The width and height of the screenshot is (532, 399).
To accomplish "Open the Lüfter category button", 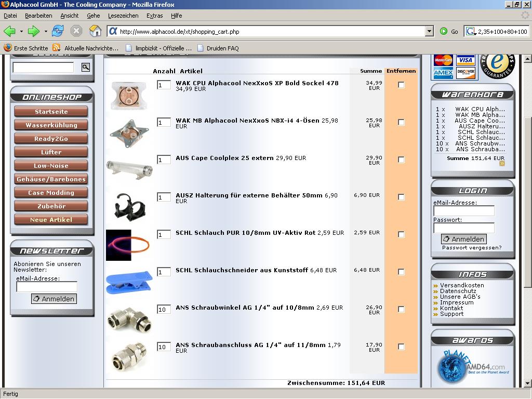I will (x=51, y=152).
